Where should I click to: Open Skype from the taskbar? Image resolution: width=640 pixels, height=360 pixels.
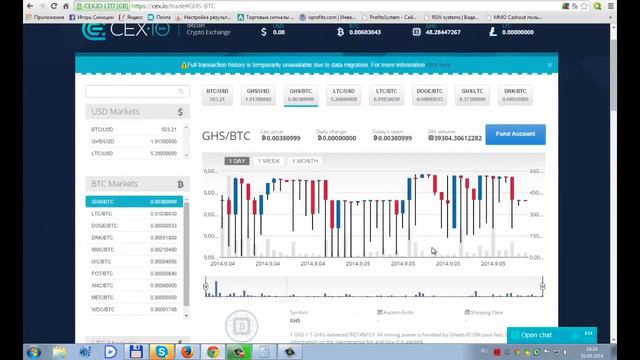[x=161, y=352]
